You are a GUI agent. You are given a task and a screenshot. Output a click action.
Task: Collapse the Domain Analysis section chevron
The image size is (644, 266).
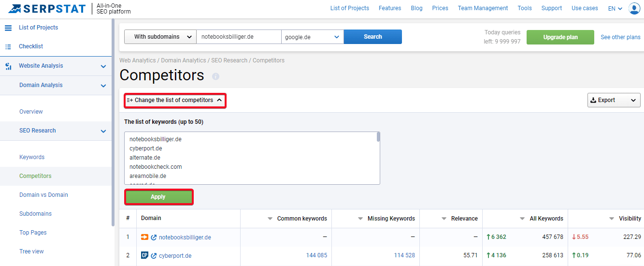tap(103, 86)
